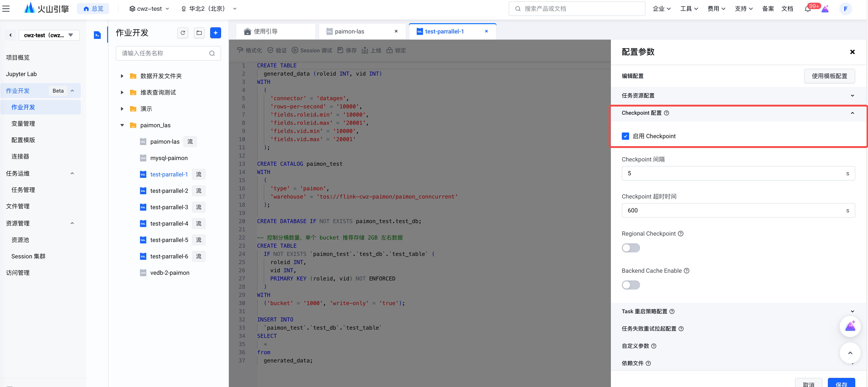The image size is (868, 387).
Task: Click the 搜索产品或文档 search box
Action: coord(576,9)
